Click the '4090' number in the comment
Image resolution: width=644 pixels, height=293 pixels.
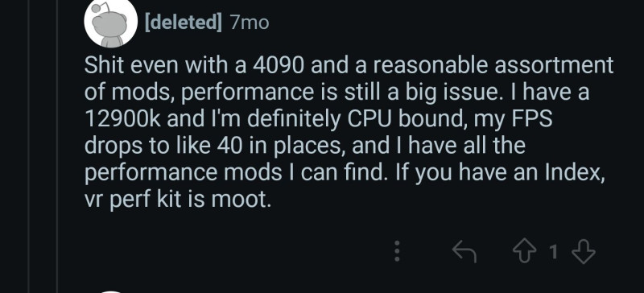(x=279, y=65)
